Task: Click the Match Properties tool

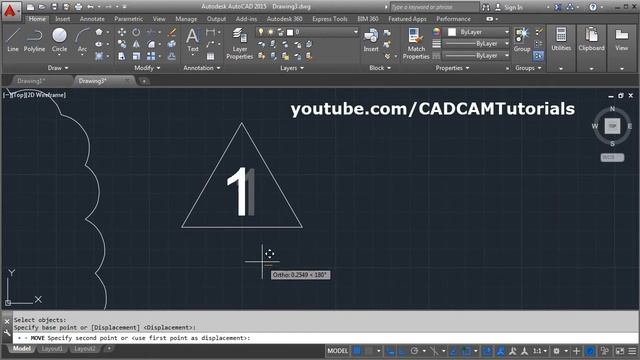Action: click(x=416, y=44)
